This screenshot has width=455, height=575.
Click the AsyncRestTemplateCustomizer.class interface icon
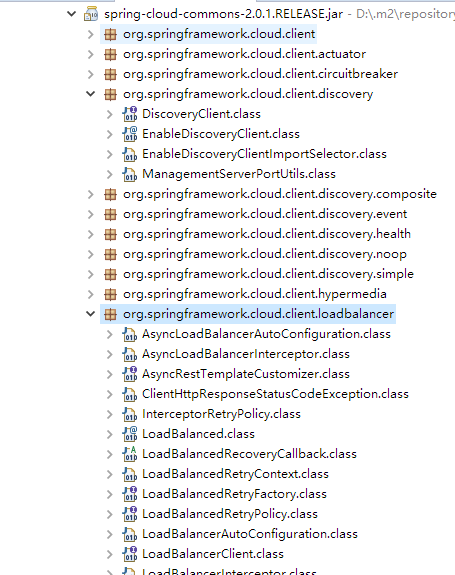coord(130,374)
